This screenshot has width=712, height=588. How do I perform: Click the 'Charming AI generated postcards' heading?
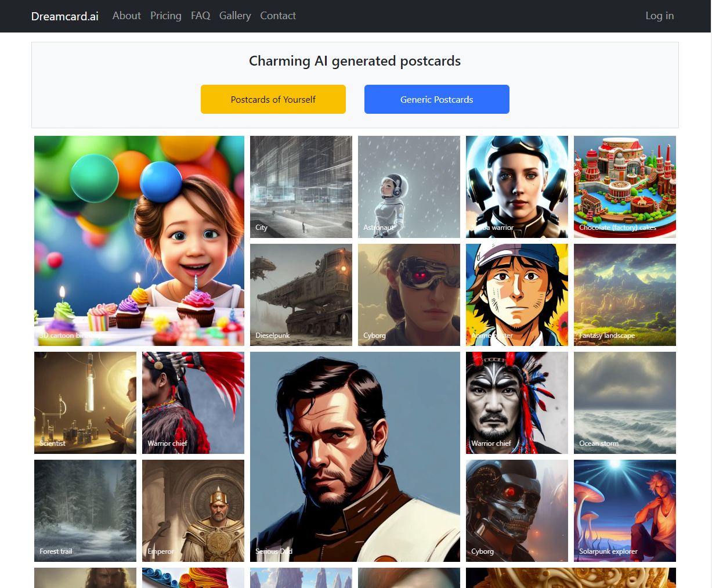pyautogui.click(x=355, y=61)
